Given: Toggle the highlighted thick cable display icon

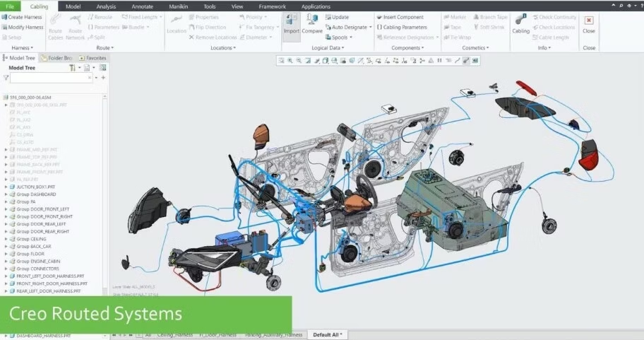Looking at the screenshot, I should pyautogui.click(x=466, y=61).
